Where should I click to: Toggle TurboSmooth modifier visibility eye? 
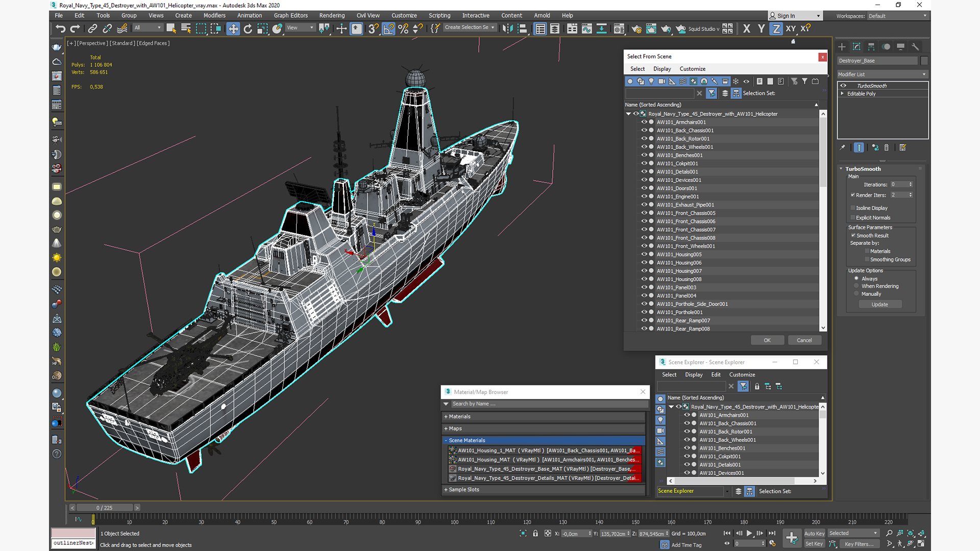pos(843,86)
